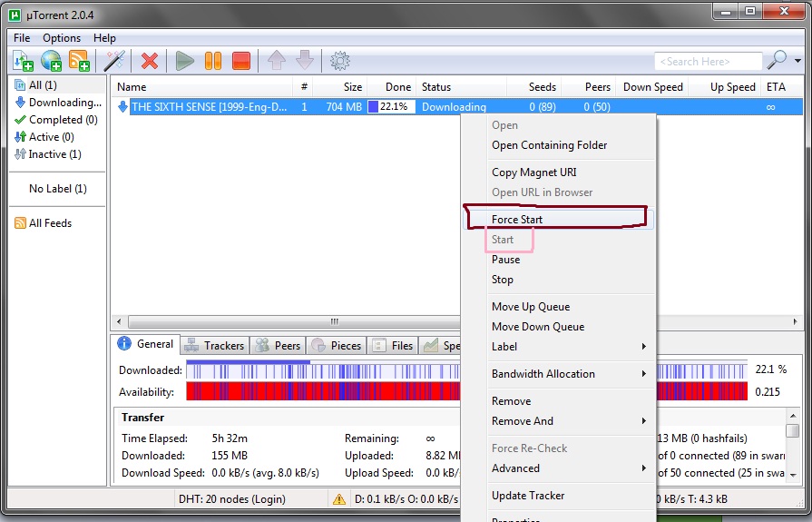Click the RSS icon beside All Feeds
This screenshot has height=522, width=812.
20,223
